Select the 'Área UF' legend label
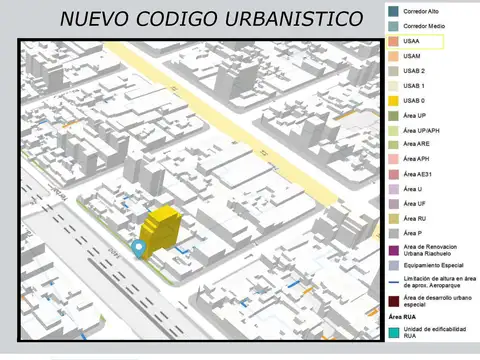 point(415,204)
